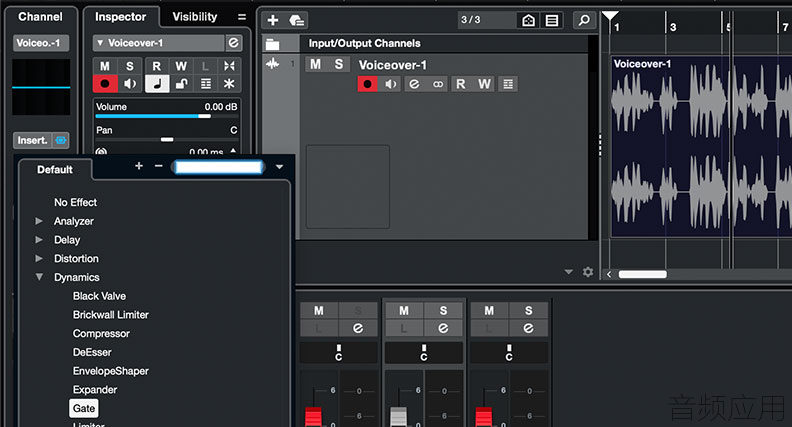Open auto fades settings icon in Inspector

click(229, 66)
